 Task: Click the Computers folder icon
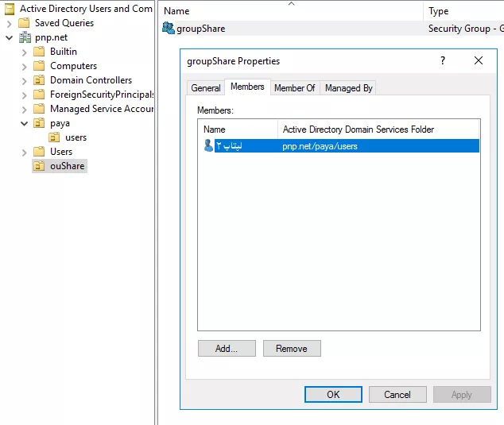pyautogui.click(x=39, y=66)
